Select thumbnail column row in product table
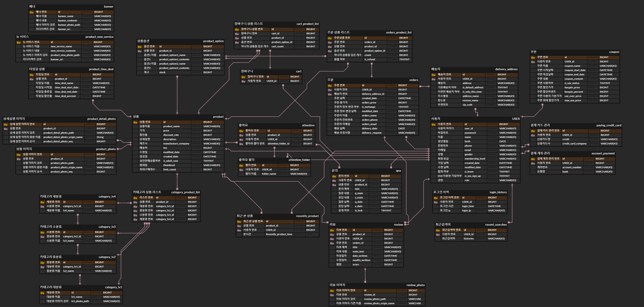644x307 pixels. (x=169, y=165)
